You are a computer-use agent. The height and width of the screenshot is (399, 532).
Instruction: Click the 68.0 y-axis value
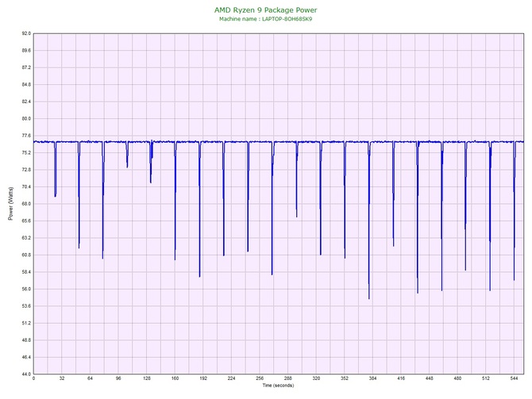26,204
